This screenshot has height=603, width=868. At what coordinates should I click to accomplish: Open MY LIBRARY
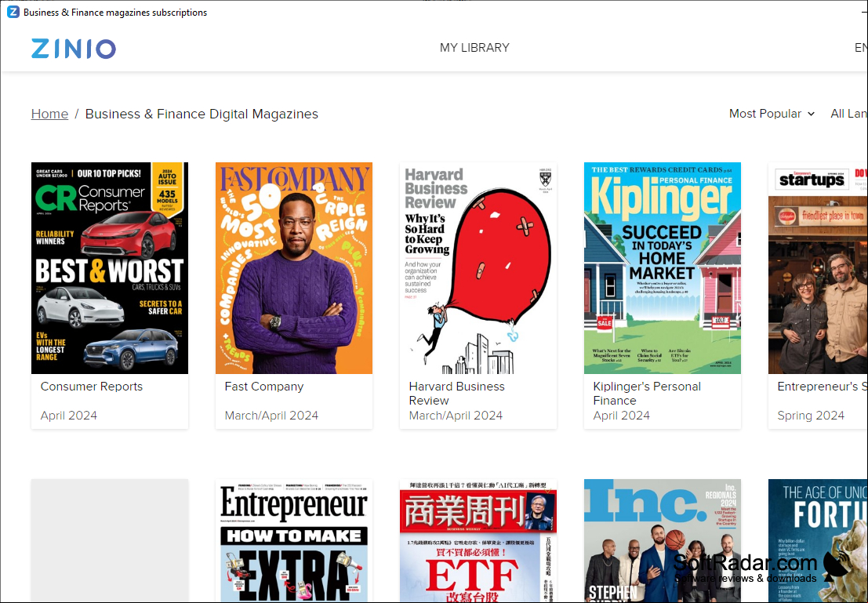[474, 48]
